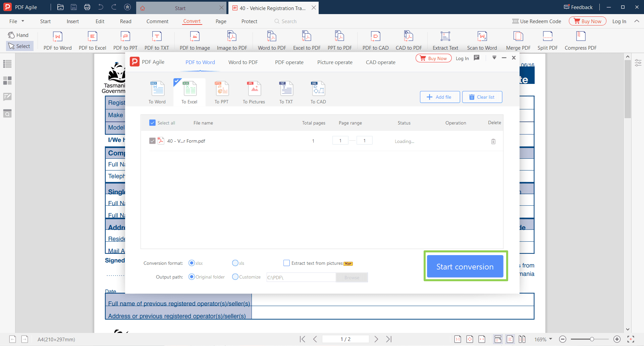
Task: Switch conversion to To CAD
Action: [x=318, y=92]
